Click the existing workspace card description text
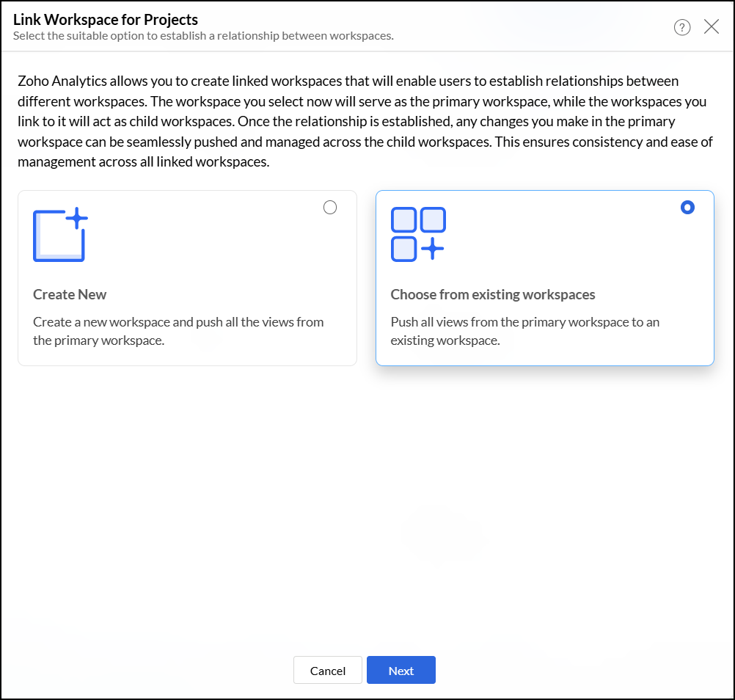Viewport: 735px width, 700px height. click(x=524, y=331)
